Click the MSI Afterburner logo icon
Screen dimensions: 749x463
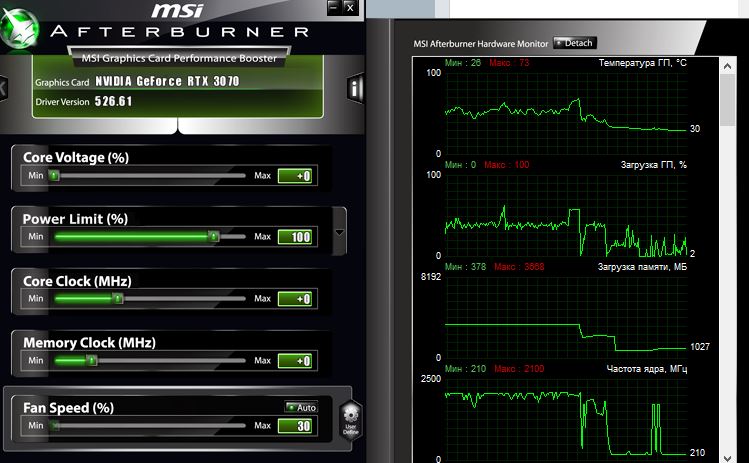19,27
